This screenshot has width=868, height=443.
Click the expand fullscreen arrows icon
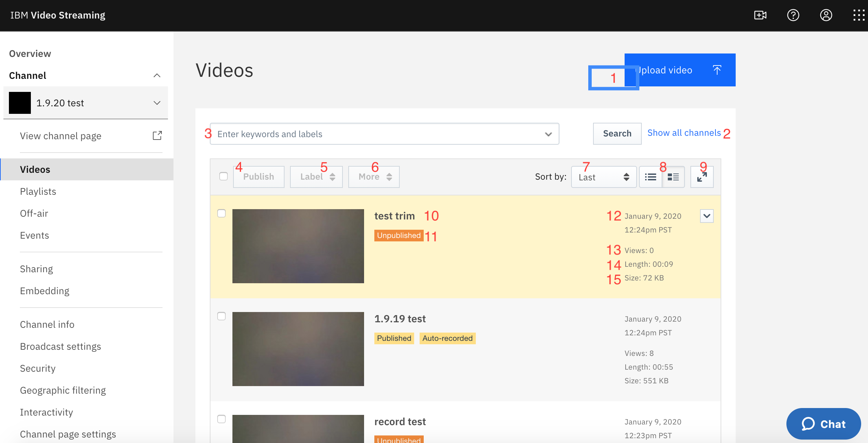point(702,177)
